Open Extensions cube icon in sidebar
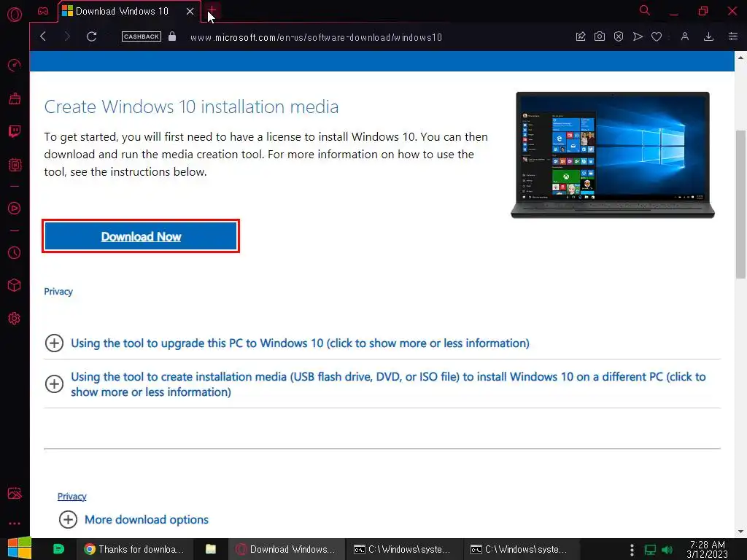This screenshot has height=560, width=747. pyautogui.click(x=15, y=285)
